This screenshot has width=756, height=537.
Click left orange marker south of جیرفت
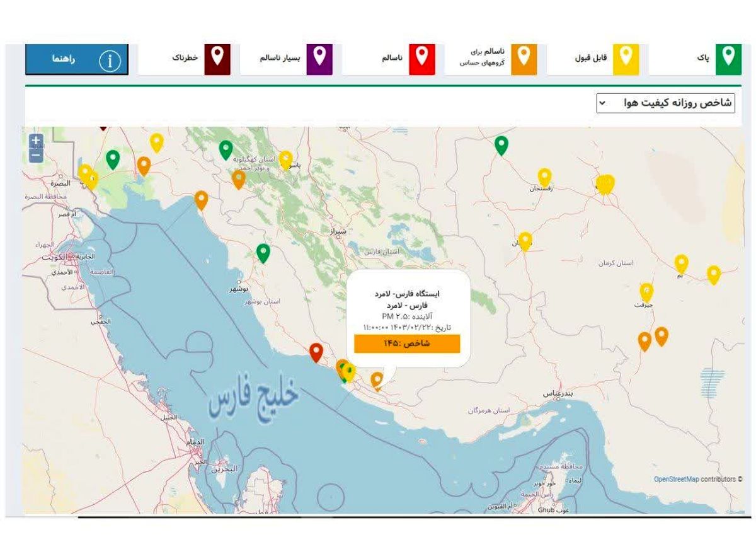coord(644,342)
